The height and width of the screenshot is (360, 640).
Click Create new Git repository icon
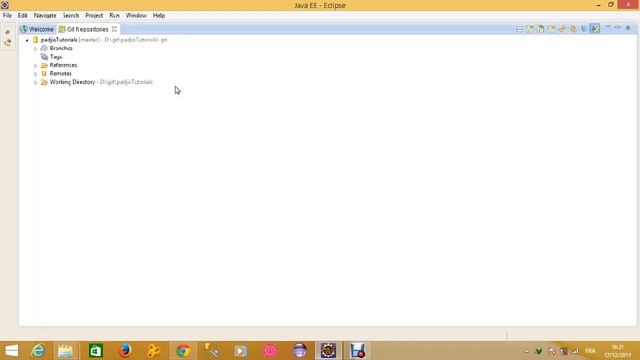(551, 29)
